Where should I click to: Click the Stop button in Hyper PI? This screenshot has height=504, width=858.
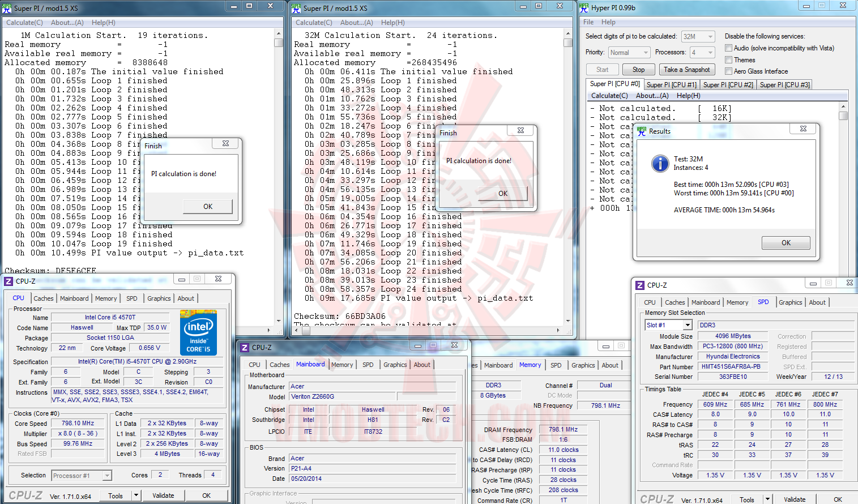(x=639, y=70)
